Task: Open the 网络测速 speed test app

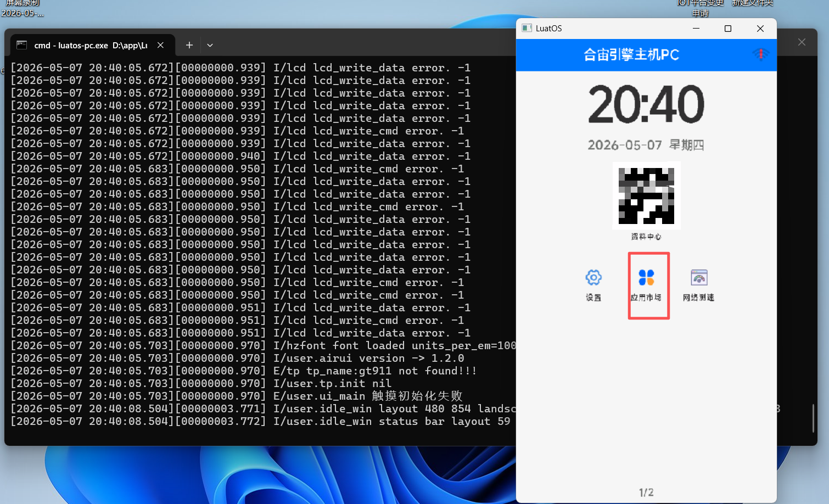Action: (x=699, y=278)
